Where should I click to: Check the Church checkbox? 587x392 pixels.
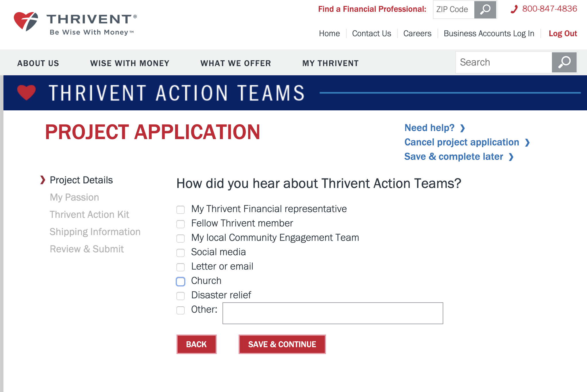point(181,282)
